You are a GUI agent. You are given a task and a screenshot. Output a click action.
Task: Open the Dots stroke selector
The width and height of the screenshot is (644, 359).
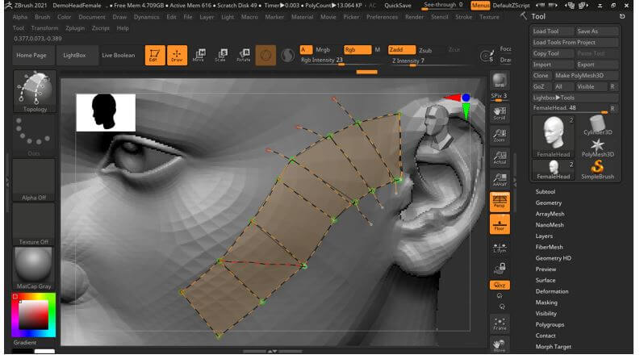pyautogui.click(x=34, y=136)
